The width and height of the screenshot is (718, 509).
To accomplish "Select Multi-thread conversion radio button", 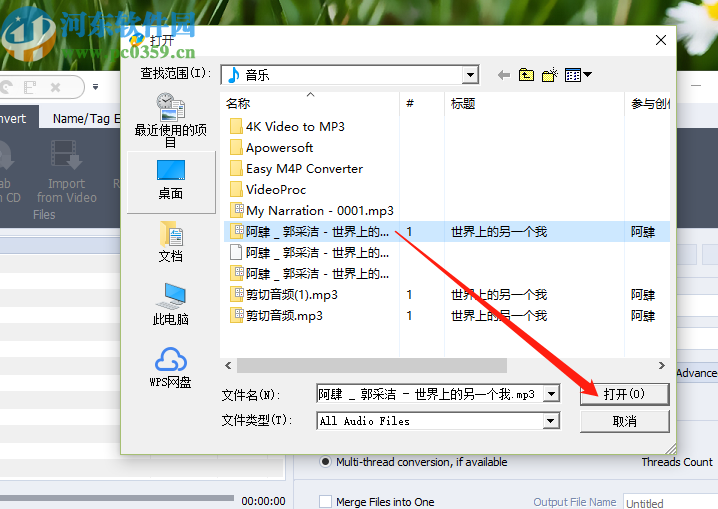I will click(x=325, y=462).
